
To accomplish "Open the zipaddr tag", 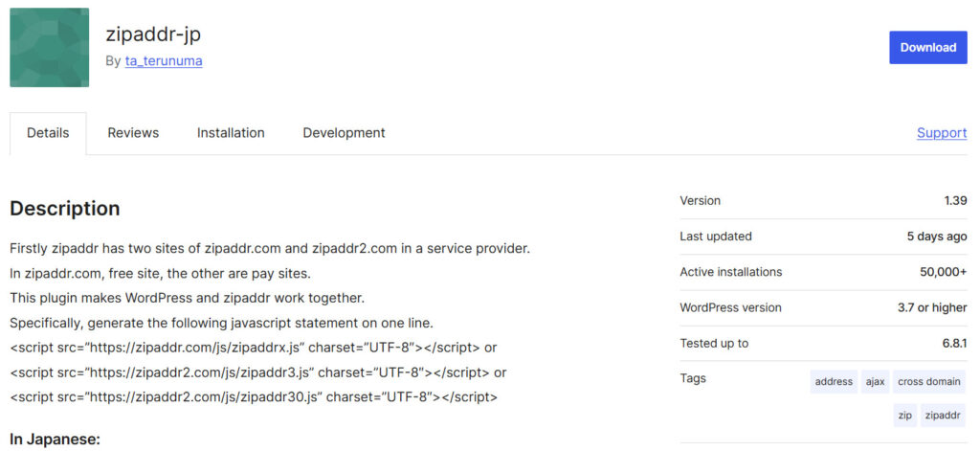I will click(x=943, y=416).
